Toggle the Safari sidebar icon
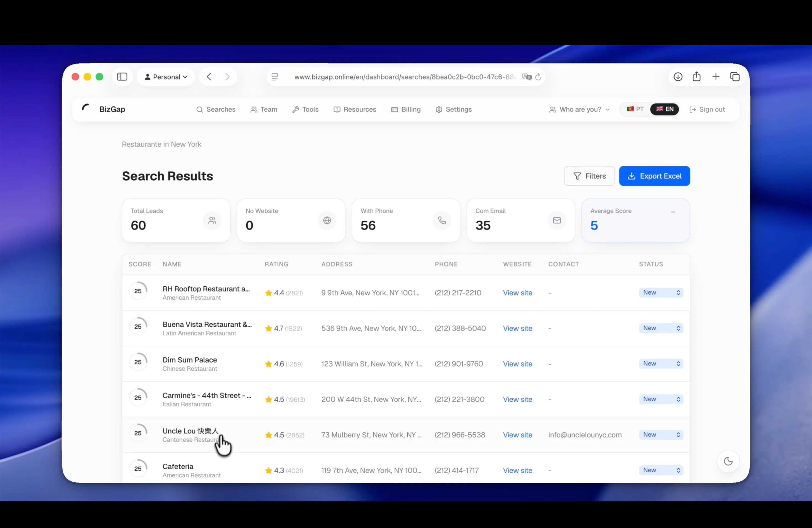This screenshot has width=812, height=528. pos(122,77)
